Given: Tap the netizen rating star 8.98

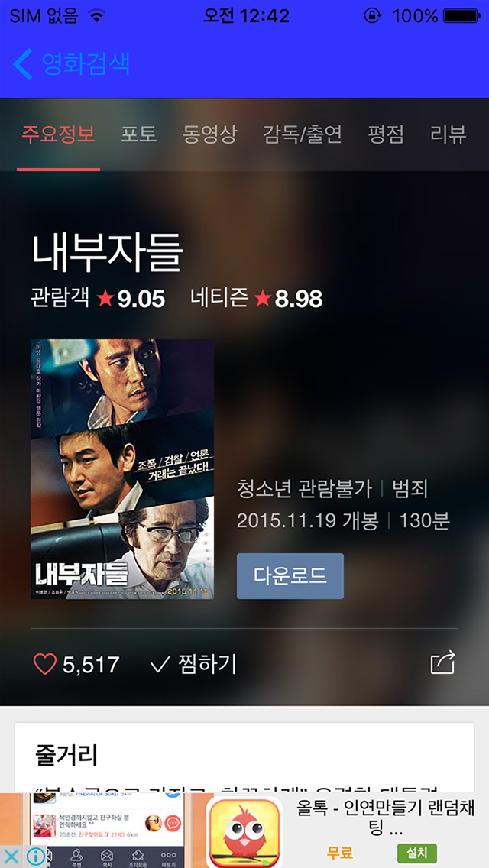Looking at the screenshot, I should [x=288, y=299].
